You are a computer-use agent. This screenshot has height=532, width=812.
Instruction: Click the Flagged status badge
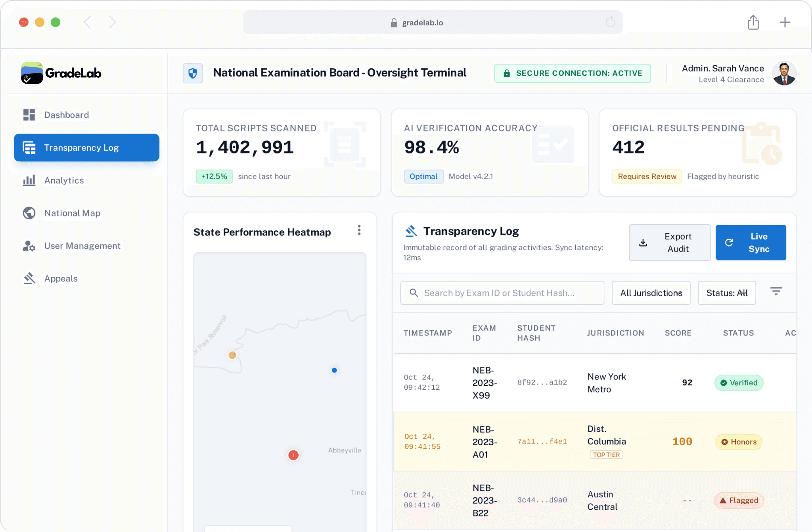739,501
